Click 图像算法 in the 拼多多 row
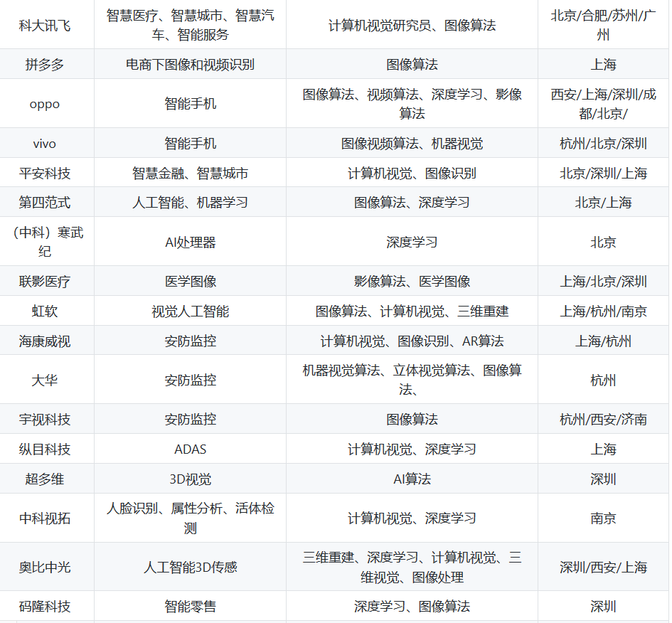Screen dimensions: 672x623 tap(412, 64)
